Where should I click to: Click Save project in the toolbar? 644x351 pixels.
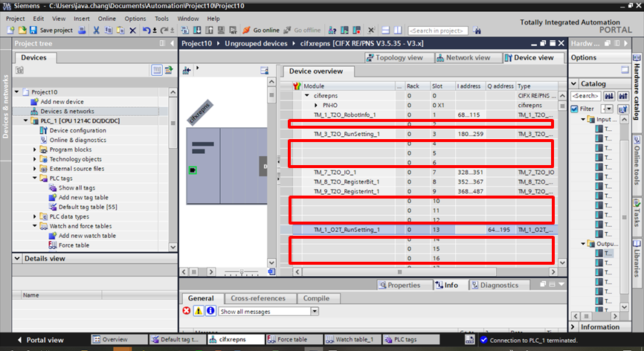[x=51, y=30]
